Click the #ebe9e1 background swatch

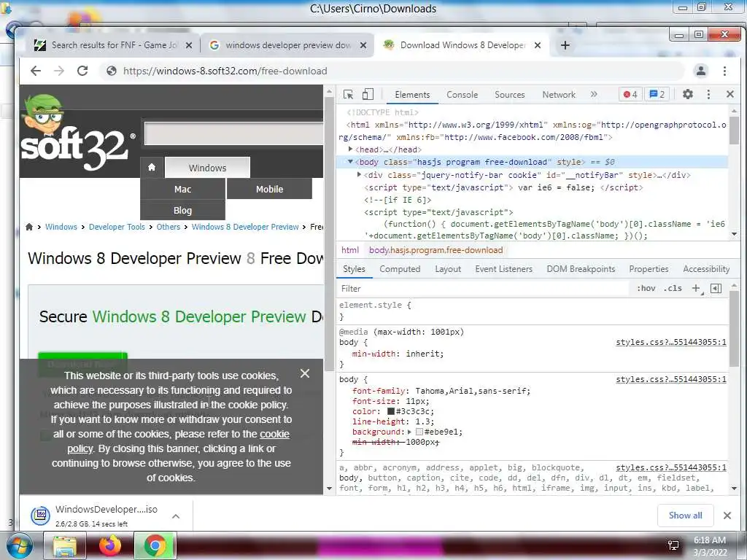[419, 432]
